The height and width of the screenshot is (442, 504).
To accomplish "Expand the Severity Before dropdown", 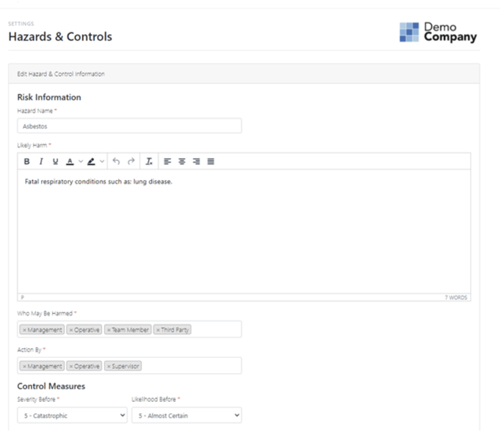I will (x=72, y=416).
